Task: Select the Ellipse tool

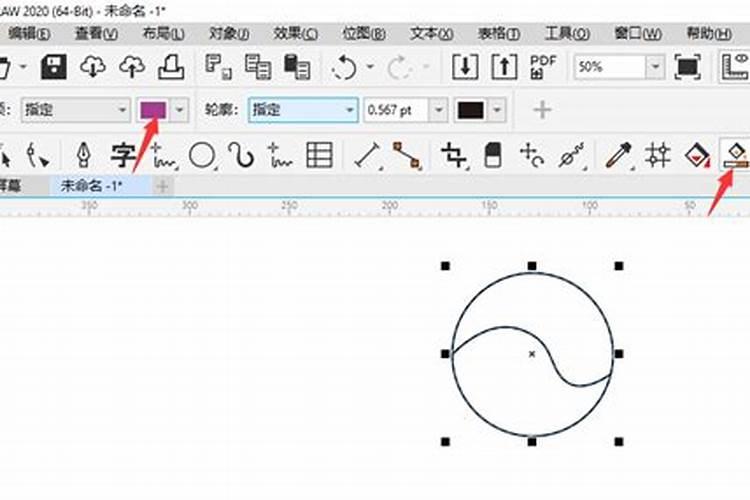Action: pos(202,156)
